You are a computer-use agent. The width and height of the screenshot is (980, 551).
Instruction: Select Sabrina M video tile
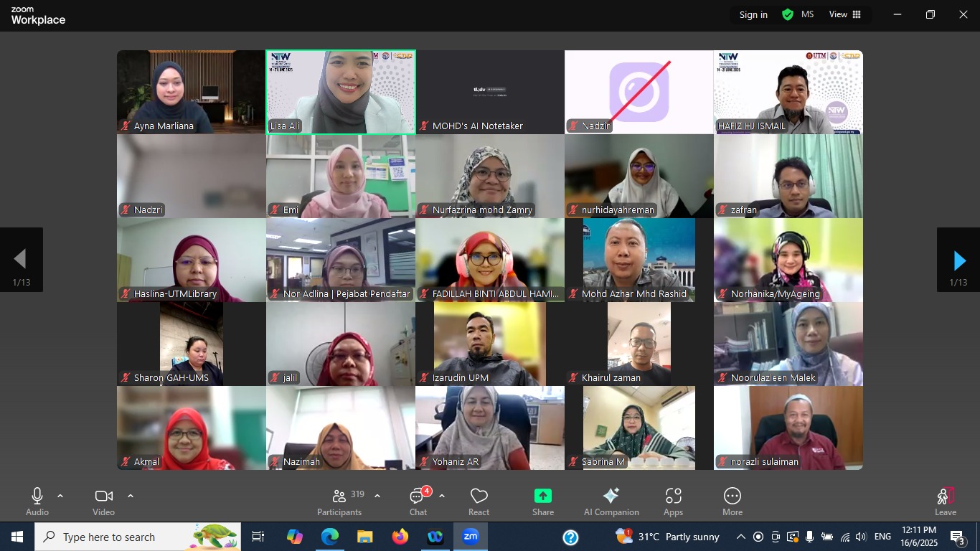point(639,428)
